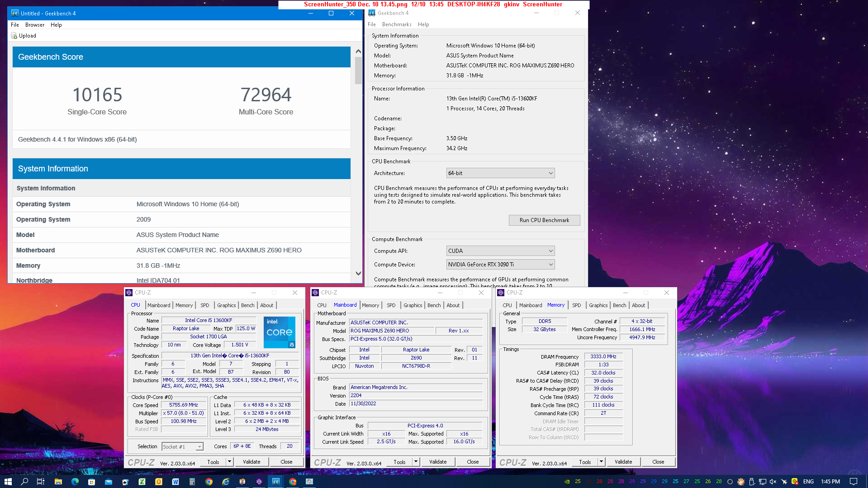
Task: Click Geekbench results scrollbar thumb
Action: pos(358,71)
